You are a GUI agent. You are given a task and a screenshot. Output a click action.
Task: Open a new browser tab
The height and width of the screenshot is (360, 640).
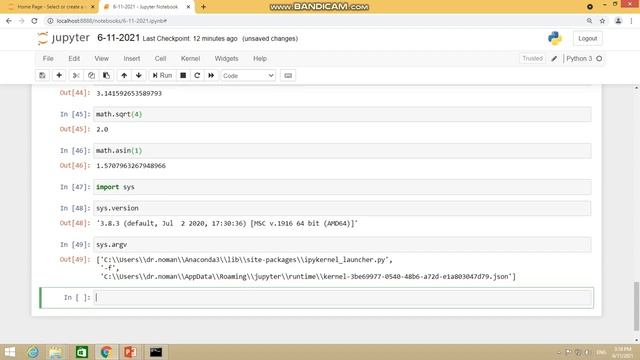(203, 7)
